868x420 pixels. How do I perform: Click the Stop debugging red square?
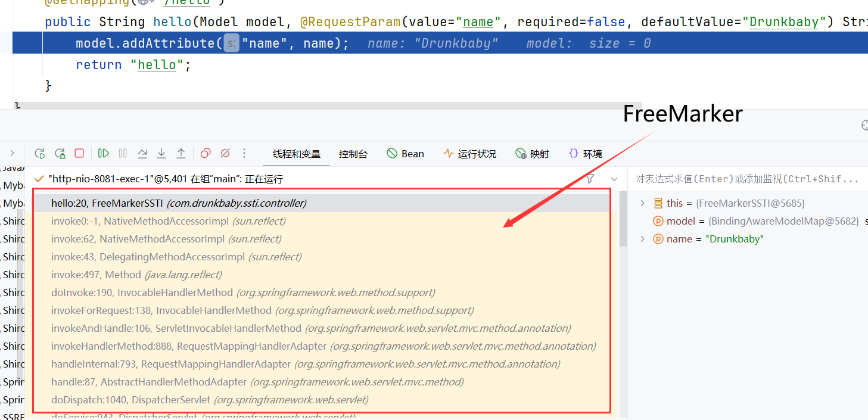pyautogui.click(x=79, y=154)
